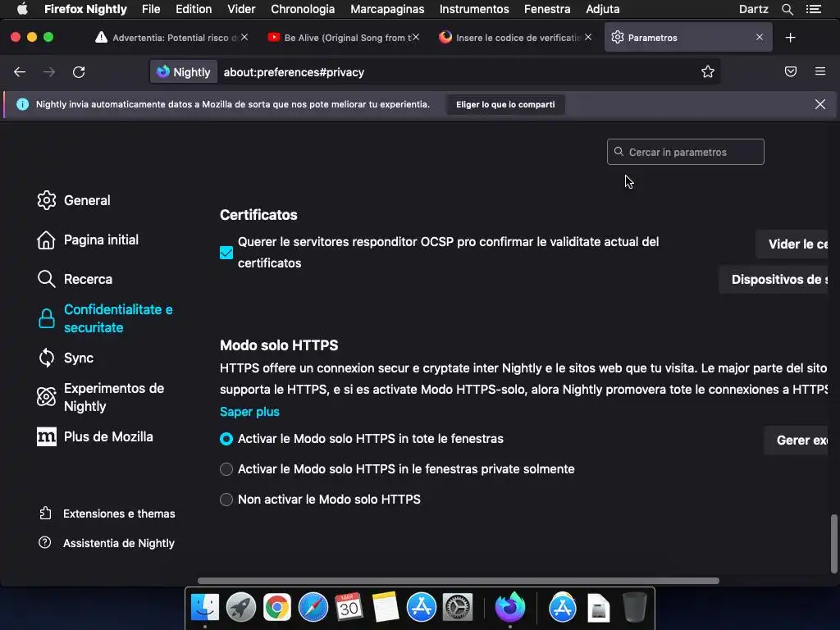Open Safari from the Dock
The image size is (840, 630).
pos(313,608)
